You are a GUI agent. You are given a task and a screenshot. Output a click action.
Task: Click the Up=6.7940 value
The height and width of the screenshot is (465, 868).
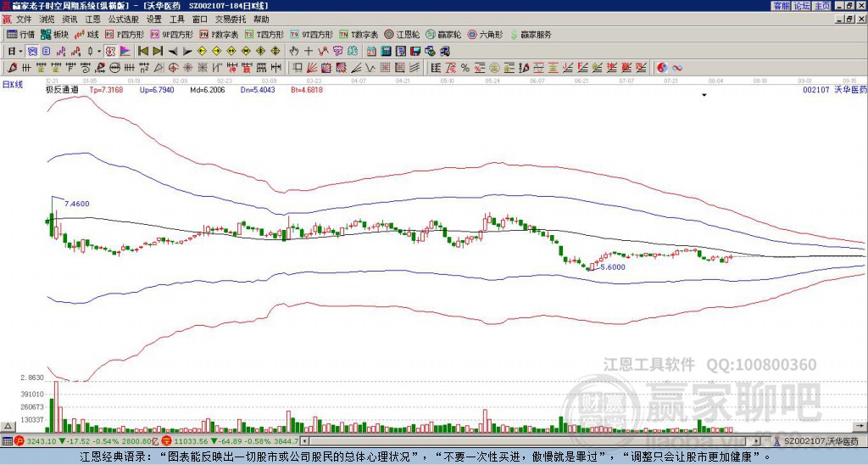pos(157,90)
